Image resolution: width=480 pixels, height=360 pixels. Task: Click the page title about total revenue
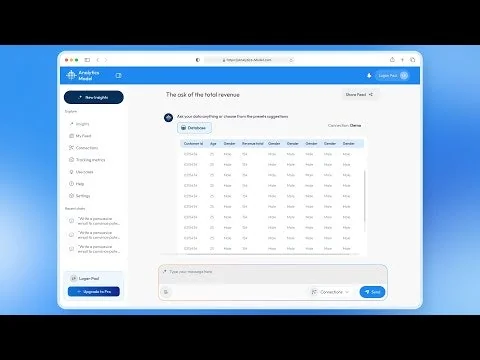tap(203, 95)
